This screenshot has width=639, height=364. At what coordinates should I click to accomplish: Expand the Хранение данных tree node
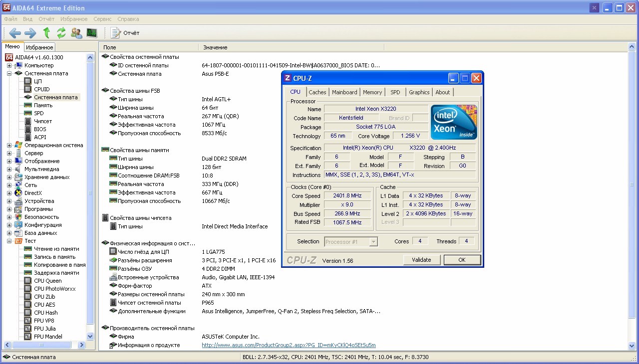pyautogui.click(x=9, y=177)
